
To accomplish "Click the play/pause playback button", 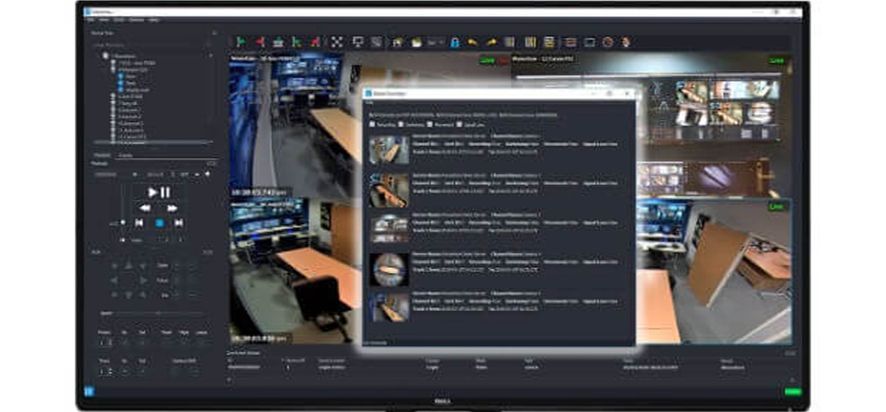I will point(159,193).
